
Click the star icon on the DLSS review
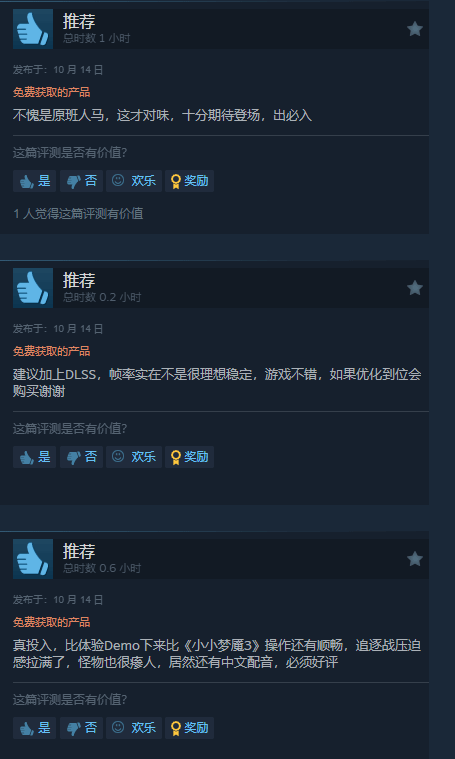(415, 288)
